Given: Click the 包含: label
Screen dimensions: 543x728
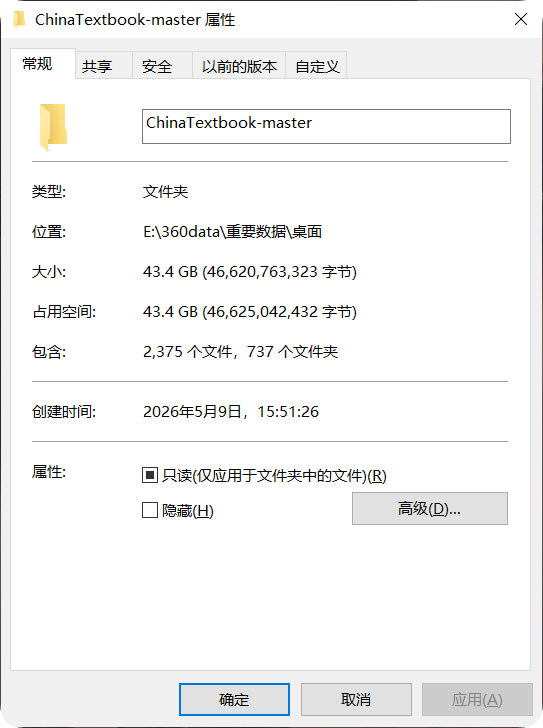Looking at the screenshot, I should click(x=49, y=351).
